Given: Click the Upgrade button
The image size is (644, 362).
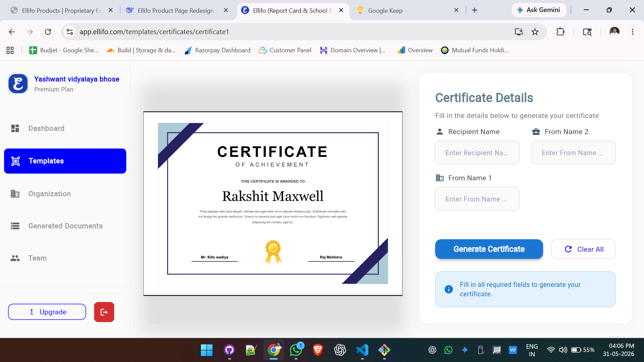Looking at the screenshot, I should point(47,312).
